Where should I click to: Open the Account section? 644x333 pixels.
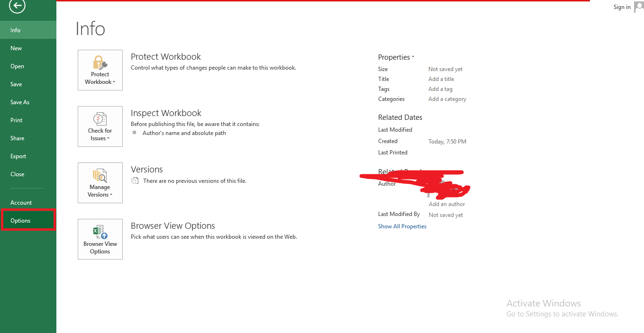21,202
